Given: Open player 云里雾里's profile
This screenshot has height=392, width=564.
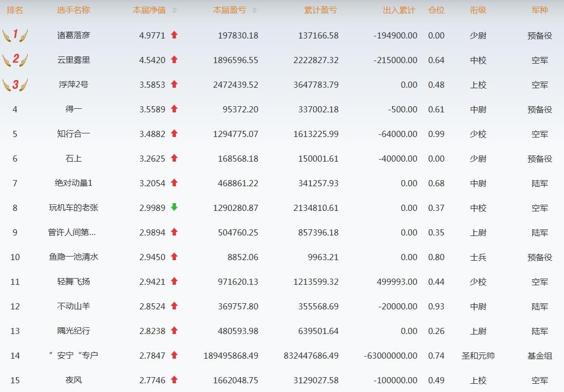Looking at the screenshot, I should coord(73,60).
